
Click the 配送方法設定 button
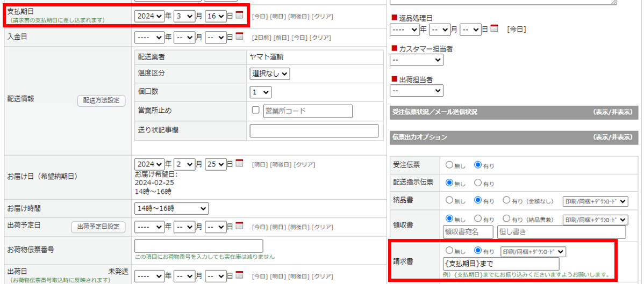(x=102, y=100)
